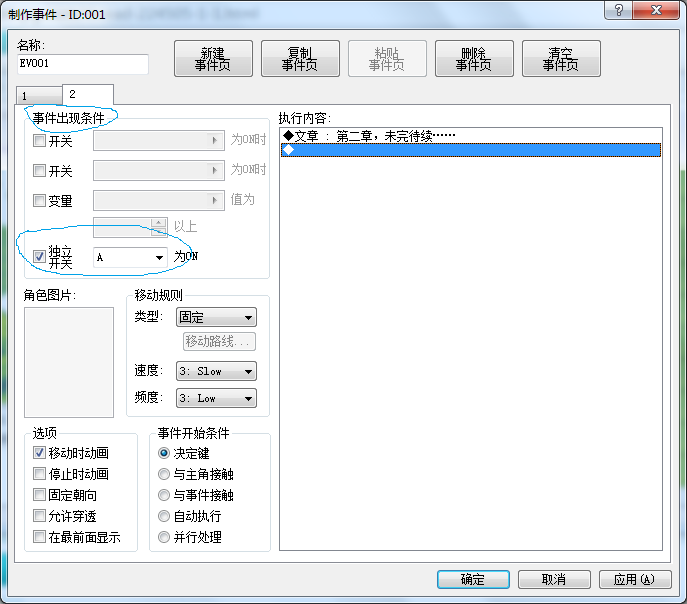Click the 清空事件页 button

[561, 59]
